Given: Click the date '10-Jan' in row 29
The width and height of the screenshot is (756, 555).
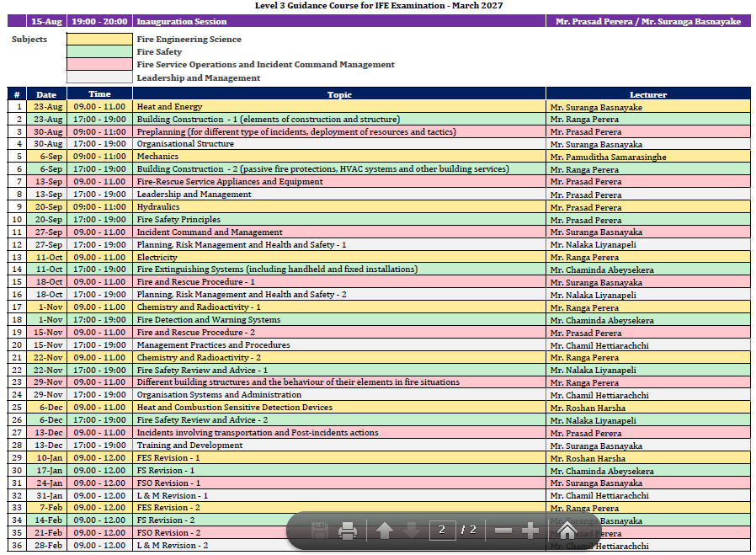Looking at the screenshot, I should [49, 457].
